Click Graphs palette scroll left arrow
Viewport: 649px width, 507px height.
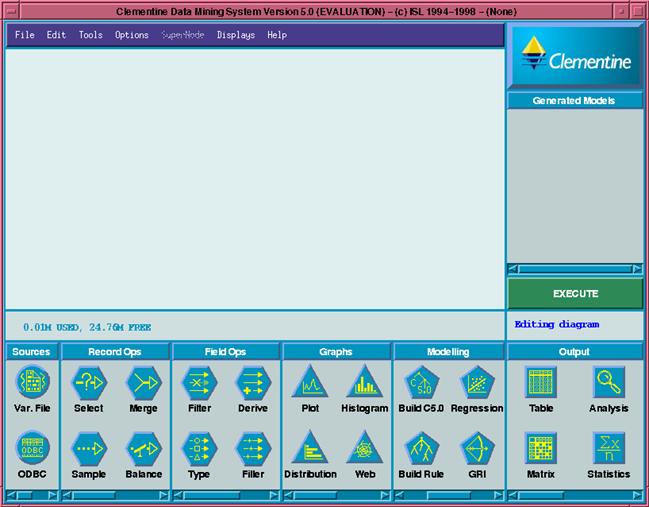289,495
